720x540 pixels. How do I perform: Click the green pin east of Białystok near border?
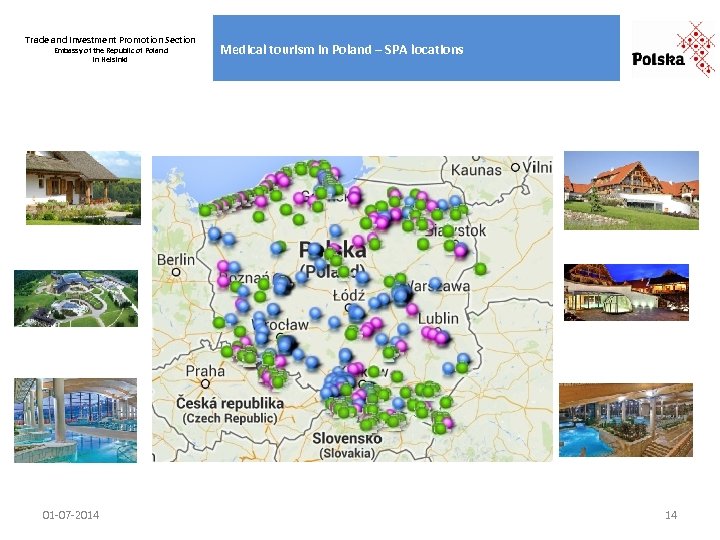(480, 269)
